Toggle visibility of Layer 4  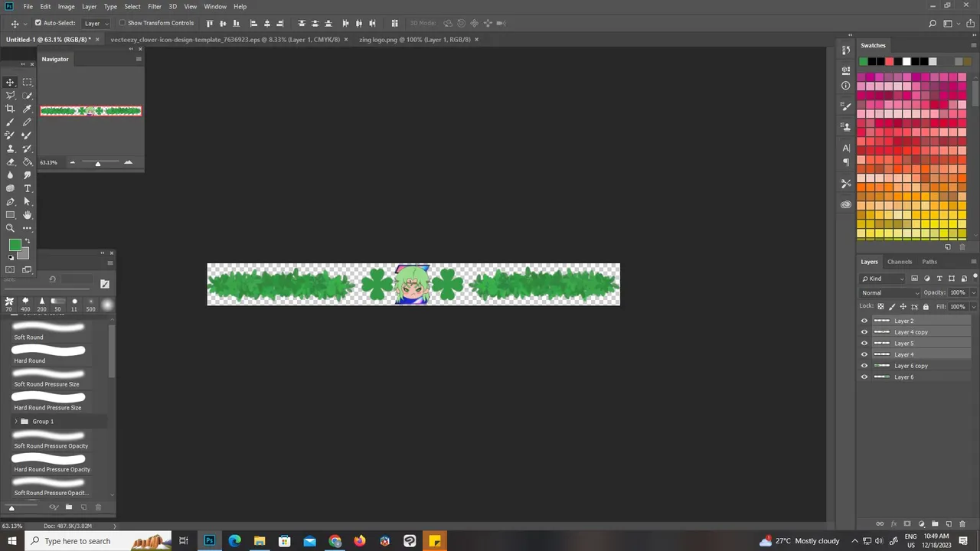point(864,354)
